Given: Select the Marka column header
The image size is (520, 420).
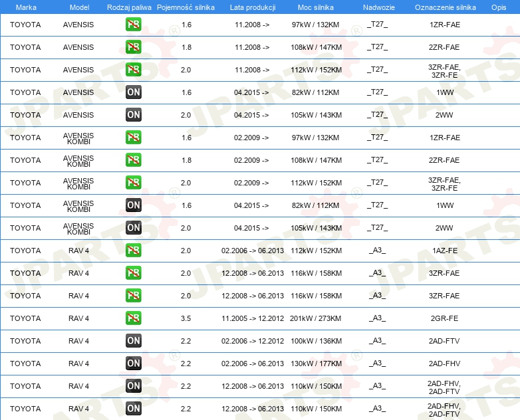Looking at the screenshot, I should 26,7.
